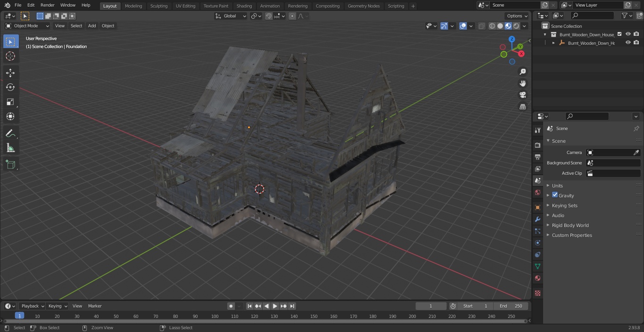Open the Physics properties tab
The image size is (644, 332).
point(537,243)
